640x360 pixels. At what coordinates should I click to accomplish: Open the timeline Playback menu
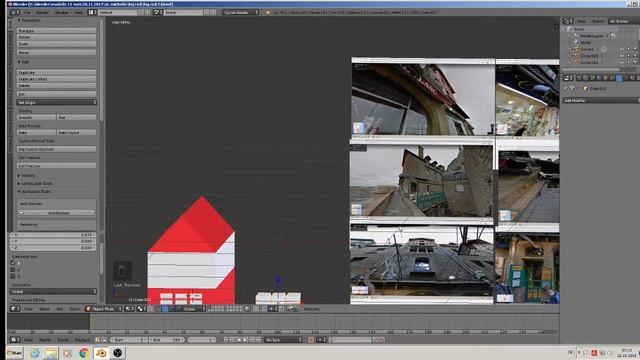tap(82, 340)
